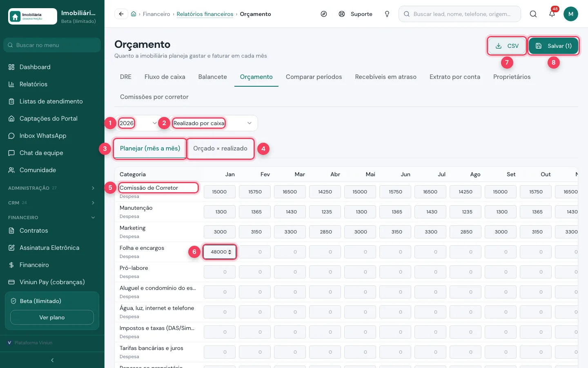Open the home icon in breadcrumb
The height and width of the screenshot is (368, 588).
[x=134, y=14]
